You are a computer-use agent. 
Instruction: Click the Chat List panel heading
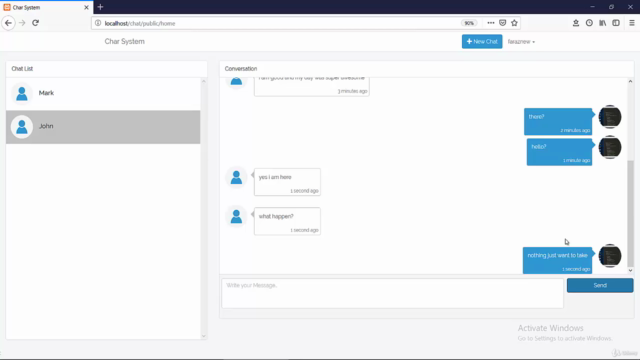point(22,69)
